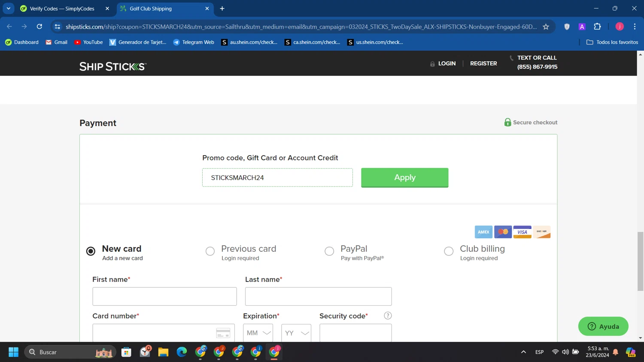
Task: Open the expiration month MM dropdown
Action: point(258,333)
